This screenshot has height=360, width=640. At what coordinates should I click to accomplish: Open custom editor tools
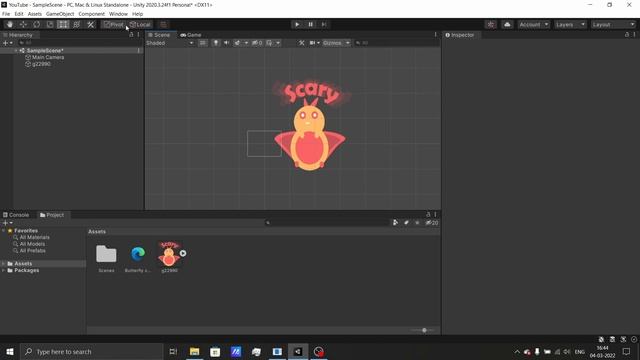tap(90, 24)
